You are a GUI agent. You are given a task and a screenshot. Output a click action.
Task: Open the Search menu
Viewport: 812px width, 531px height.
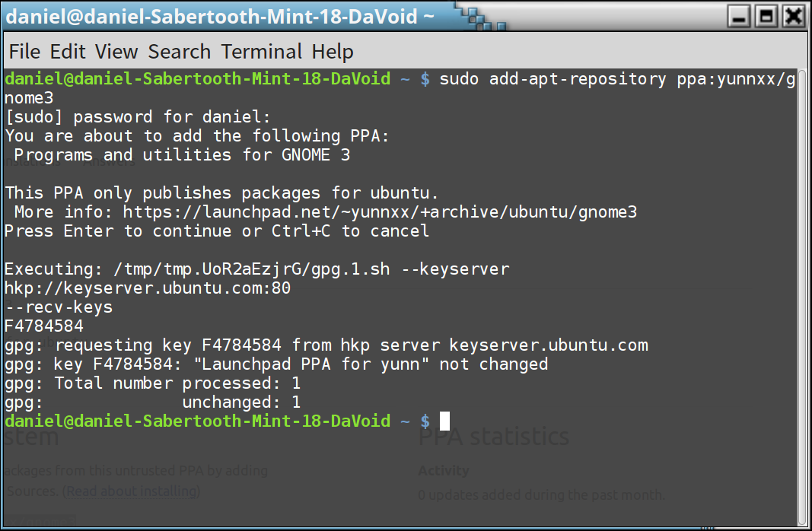[179, 52]
